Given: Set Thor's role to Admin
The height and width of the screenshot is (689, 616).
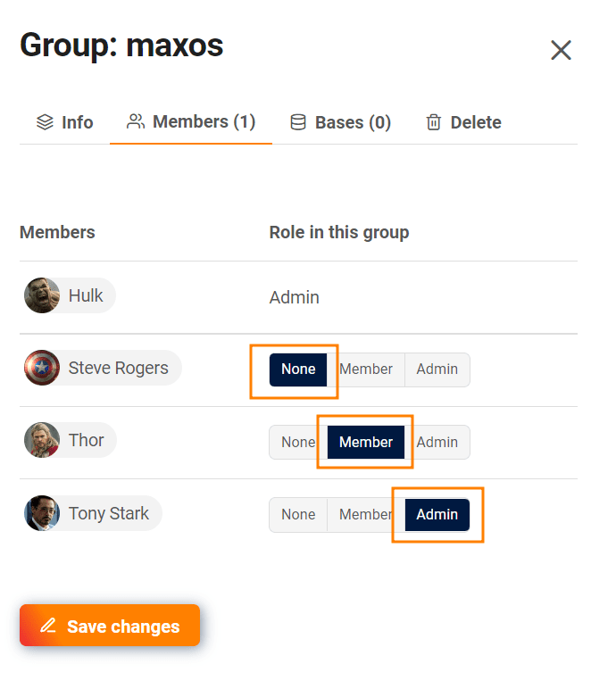Looking at the screenshot, I should coord(437,442).
